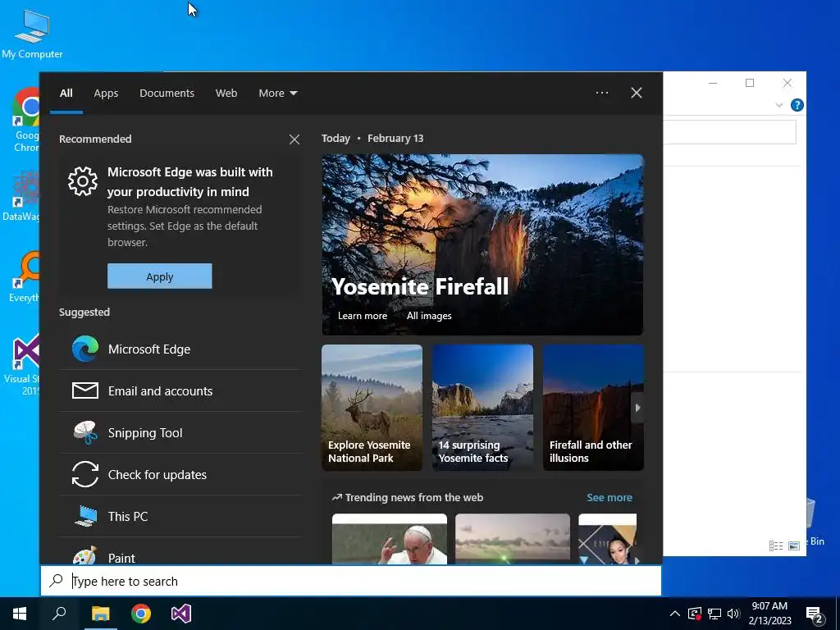Viewport: 840px width, 630px height.
Task: Click Learn more on Yosemite Firefall
Action: [362, 316]
